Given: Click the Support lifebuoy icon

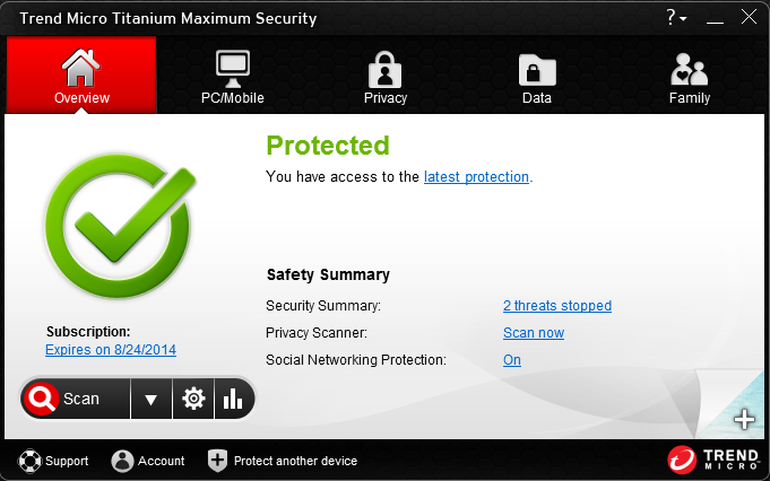Looking at the screenshot, I should coord(29,461).
